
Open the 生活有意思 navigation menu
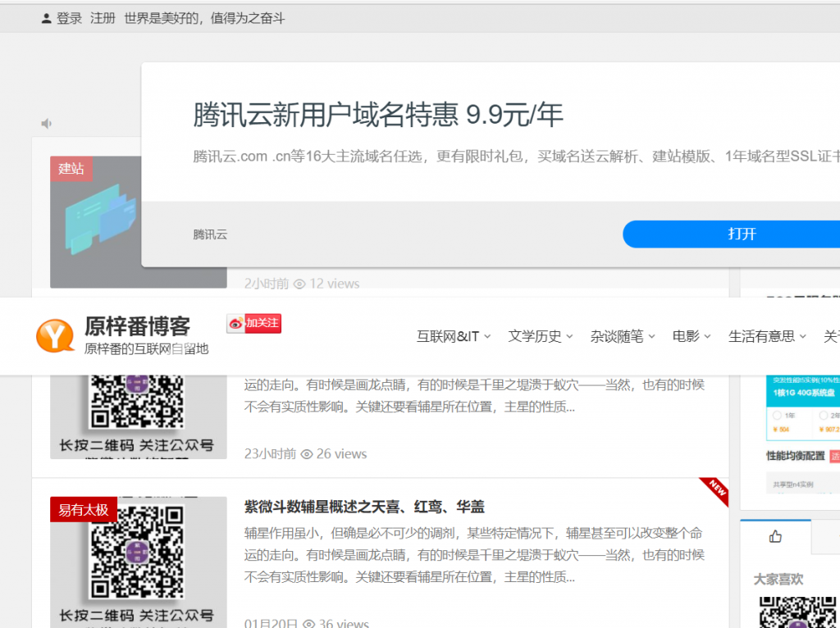[x=767, y=336]
